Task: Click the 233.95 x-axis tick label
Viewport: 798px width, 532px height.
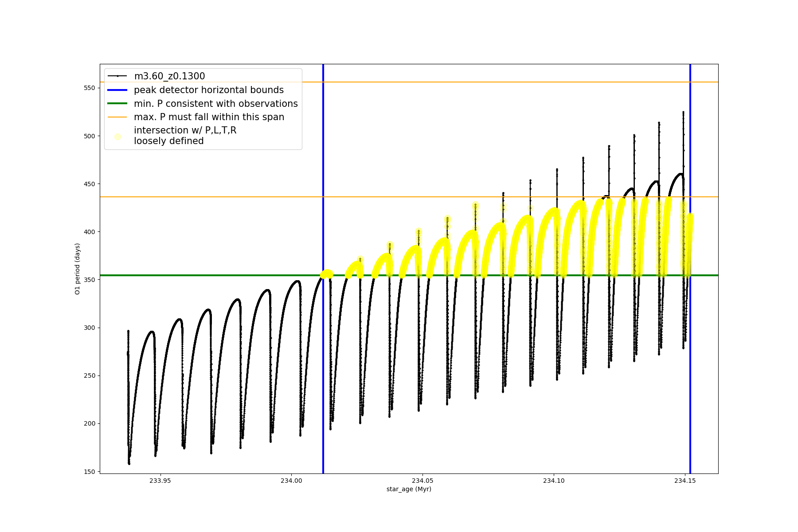Action: 160,481
